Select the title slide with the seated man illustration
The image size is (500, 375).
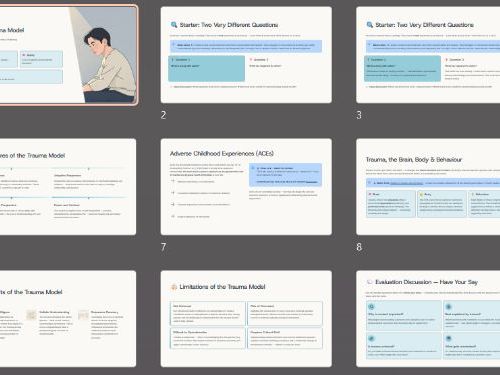pyautogui.click(x=68, y=55)
